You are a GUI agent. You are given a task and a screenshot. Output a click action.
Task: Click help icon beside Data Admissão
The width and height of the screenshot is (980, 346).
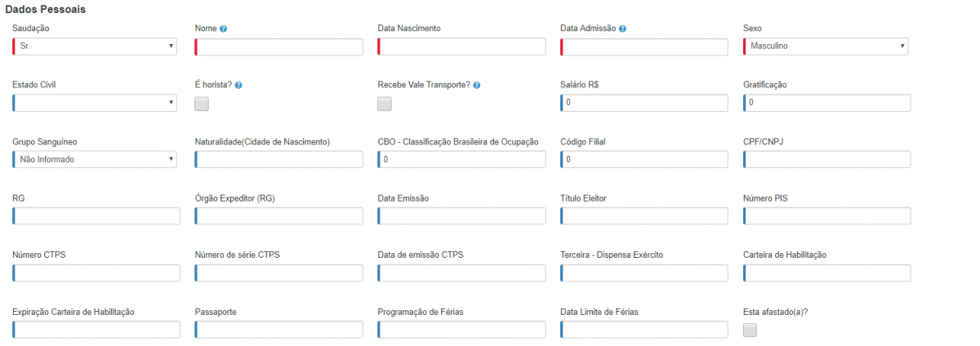[x=623, y=29]
